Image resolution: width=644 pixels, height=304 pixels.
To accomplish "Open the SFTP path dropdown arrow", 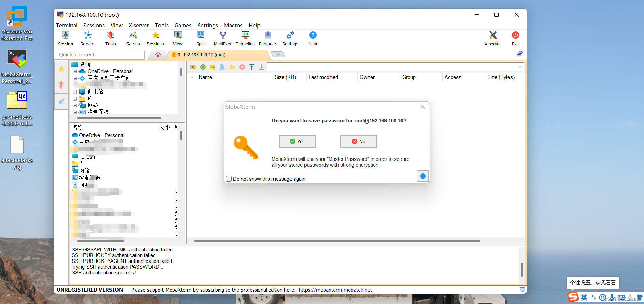I will [x=521, y=67].
